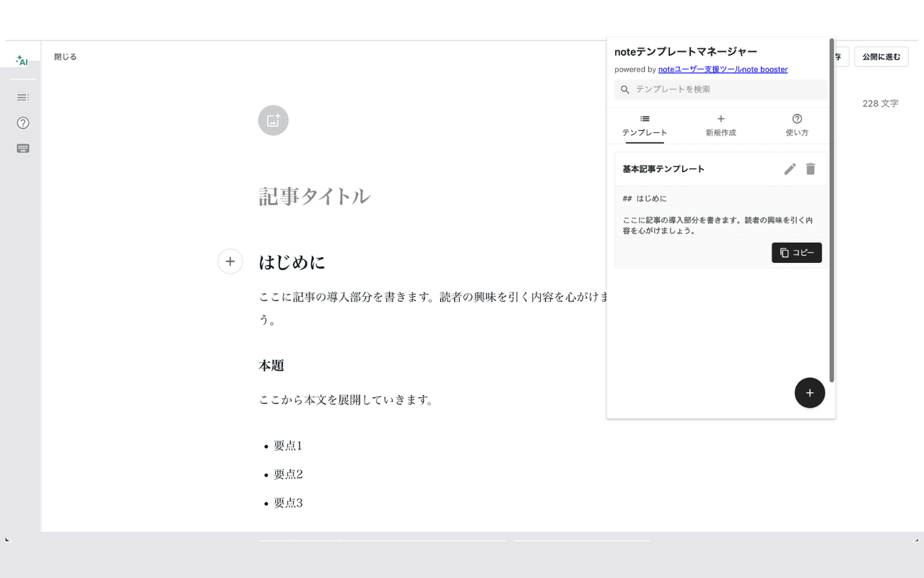Click the gray image upload circle
Image resolution: width=924 pixels, height=578 pixels.
273,120
